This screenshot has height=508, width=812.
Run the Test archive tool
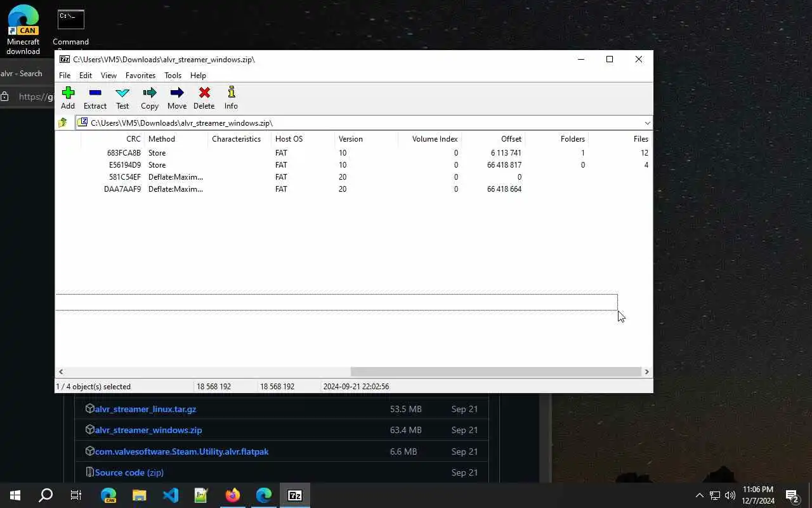pyautogui.click(x=122, y=98)
